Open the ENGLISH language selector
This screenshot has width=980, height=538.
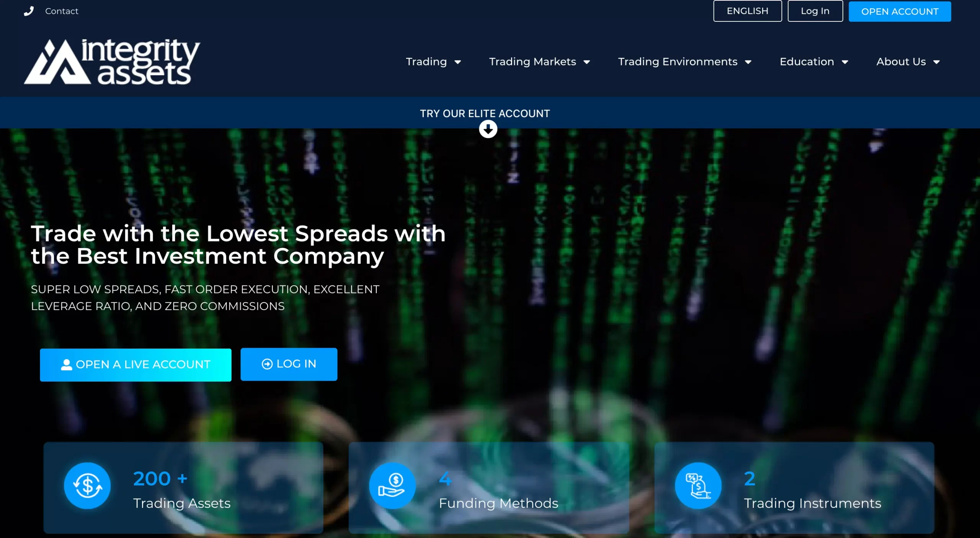(748, 11)
